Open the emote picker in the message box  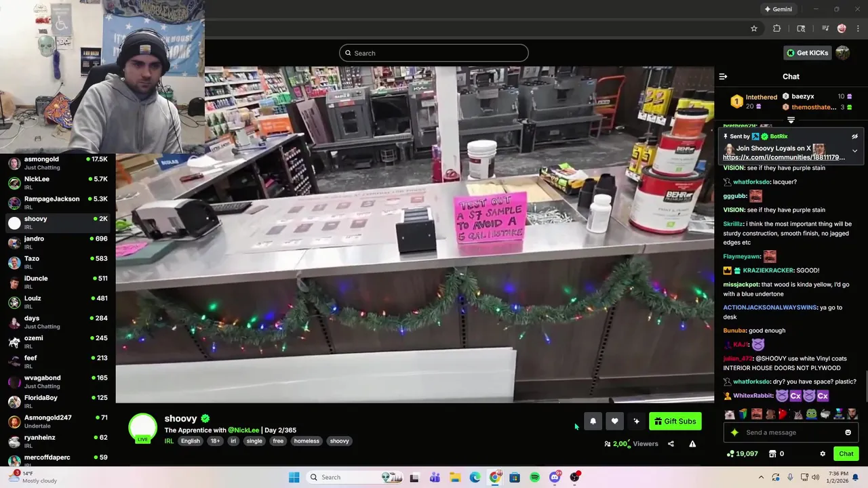(848, 432)
